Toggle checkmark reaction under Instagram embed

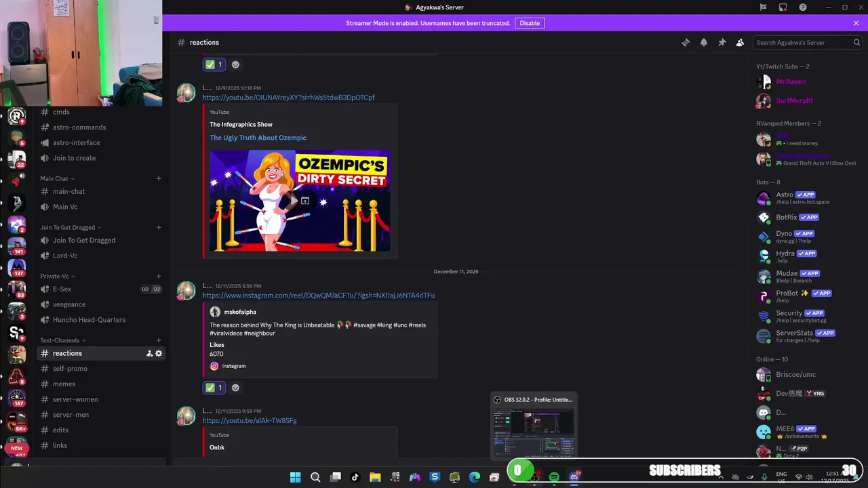[x=214, y=388]
